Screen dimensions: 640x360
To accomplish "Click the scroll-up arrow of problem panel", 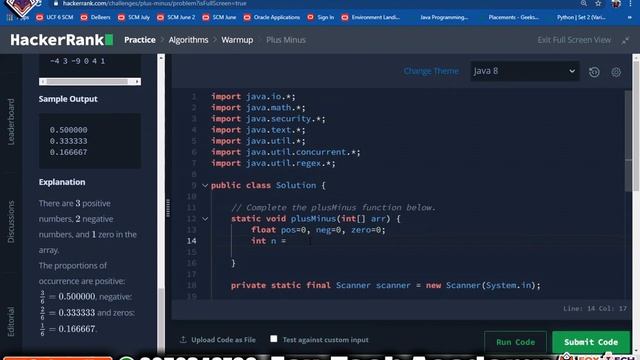I will pyautogui.click(x=161, y=58).
